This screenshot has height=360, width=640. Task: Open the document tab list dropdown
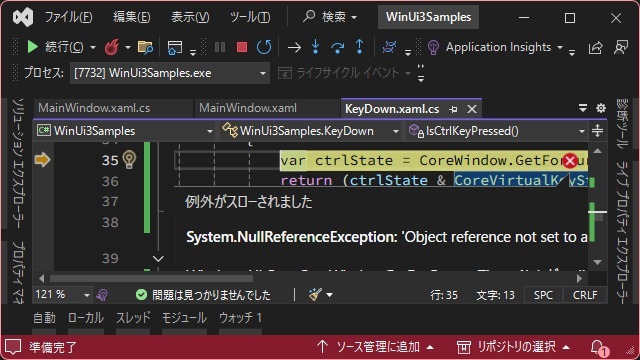(x=583, y=108)
